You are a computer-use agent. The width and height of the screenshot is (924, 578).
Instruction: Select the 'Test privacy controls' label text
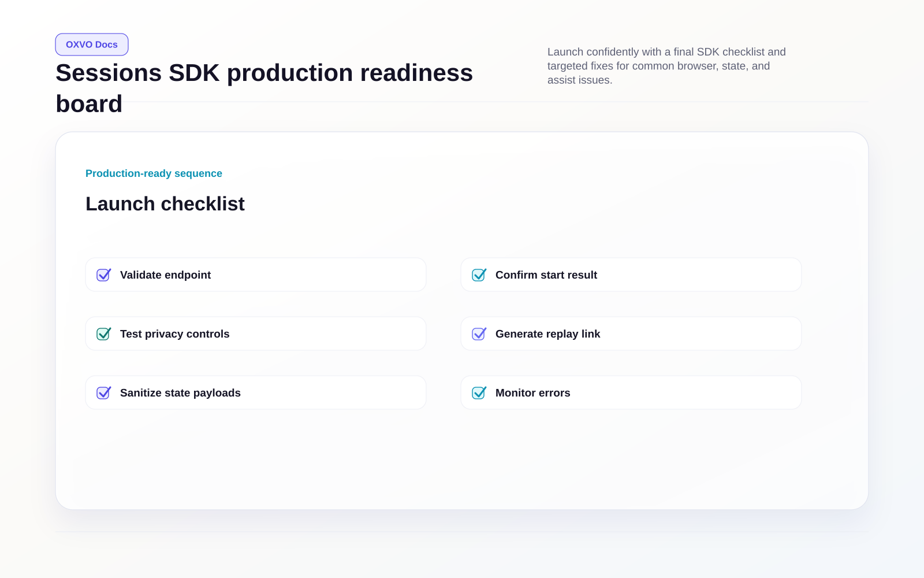coord(174,334)
